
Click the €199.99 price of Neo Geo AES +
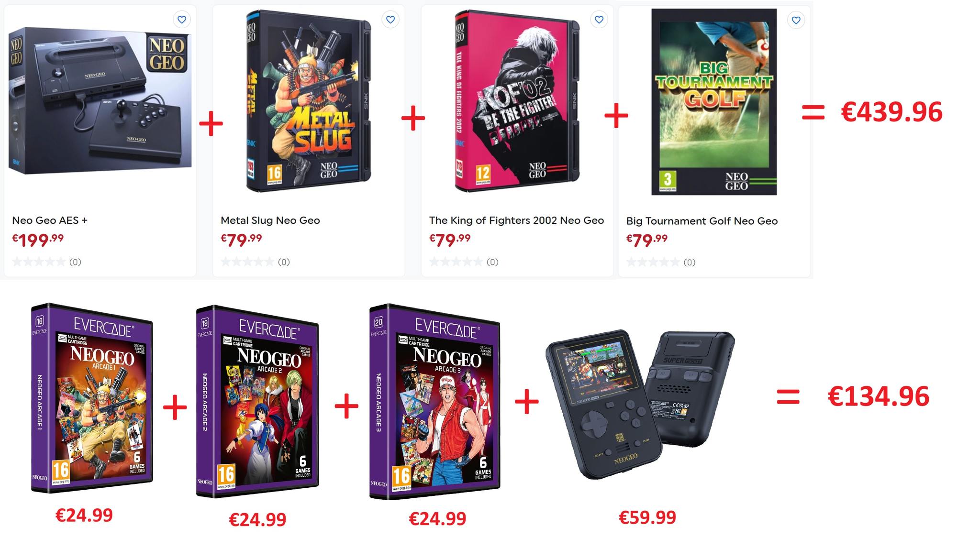click(x=38, y=239)
